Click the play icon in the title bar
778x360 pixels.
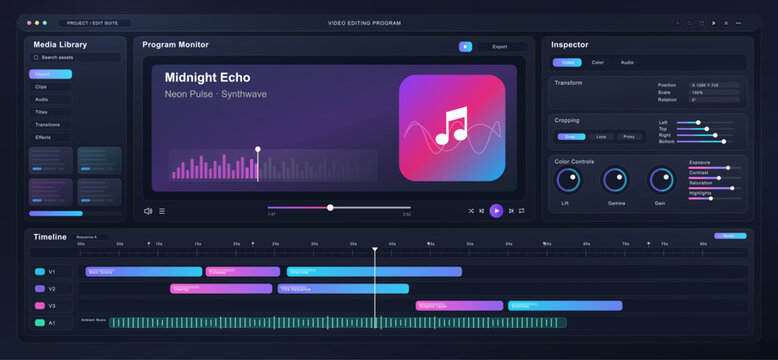pyautogui.click(x=714, y=23)
